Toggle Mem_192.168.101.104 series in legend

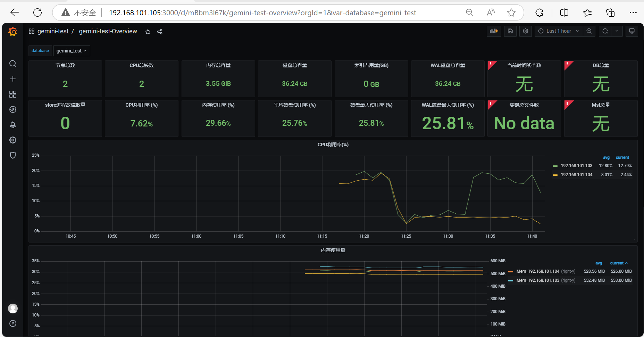click(x=538, y=271)
